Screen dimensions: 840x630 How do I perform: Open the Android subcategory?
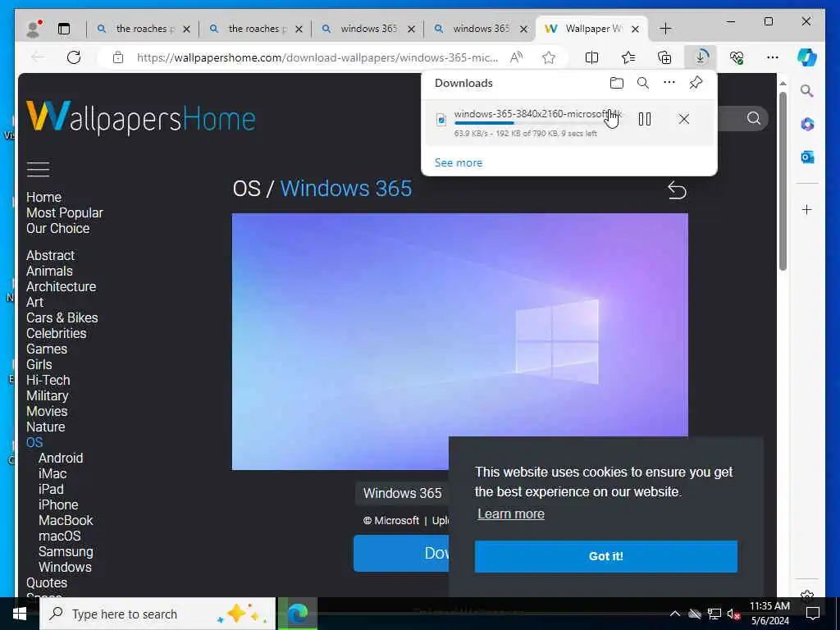61,458
